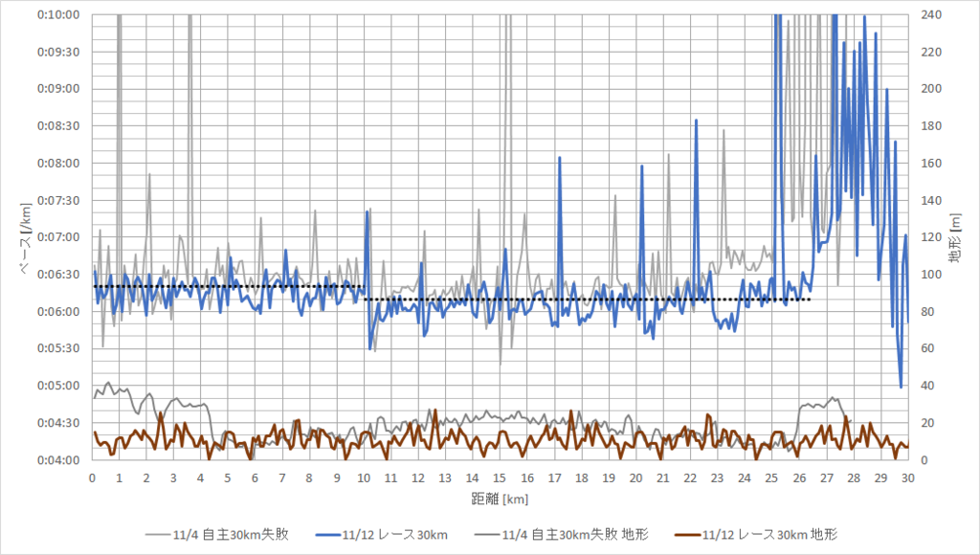Click the 140 elevation axis label
This screenshot has width=980, height=555.
931,201
